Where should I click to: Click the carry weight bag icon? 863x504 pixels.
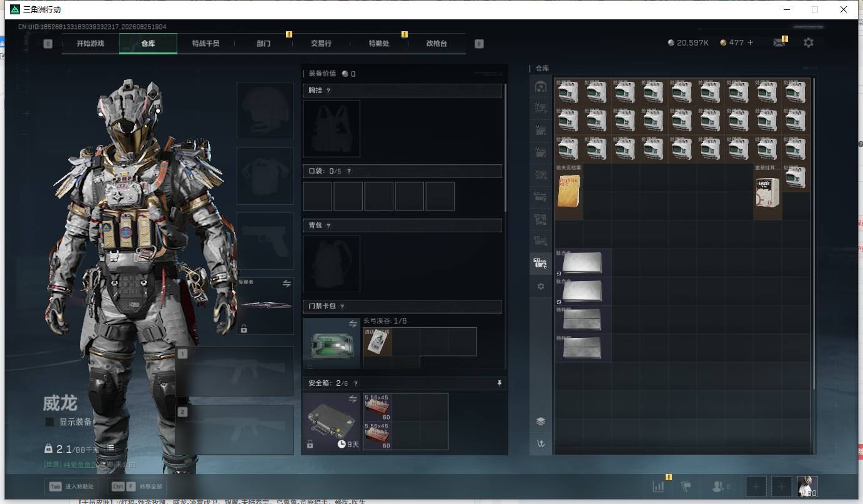pos(48,448)
